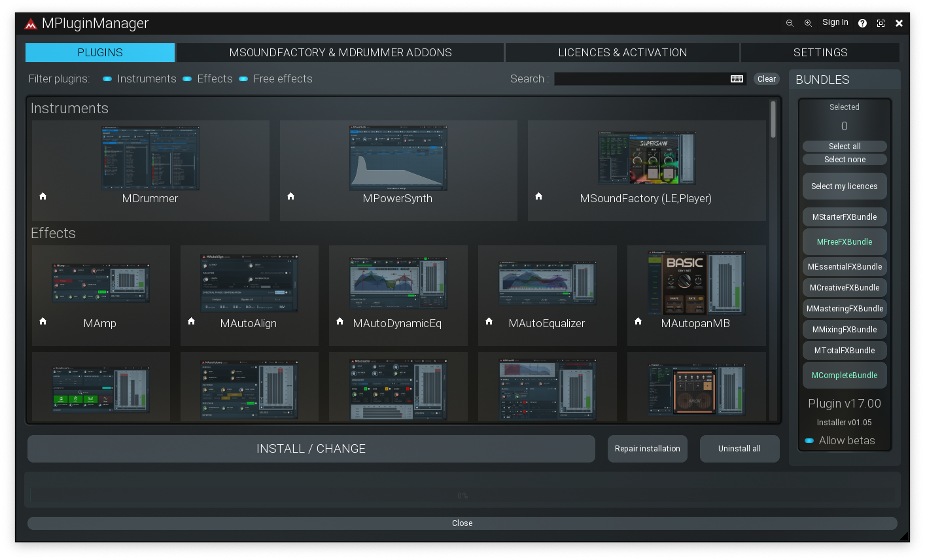Viewport: 925px width, 560px height.
Task: Click the home icon on MPowerSynth
Action: coord(291,196)
